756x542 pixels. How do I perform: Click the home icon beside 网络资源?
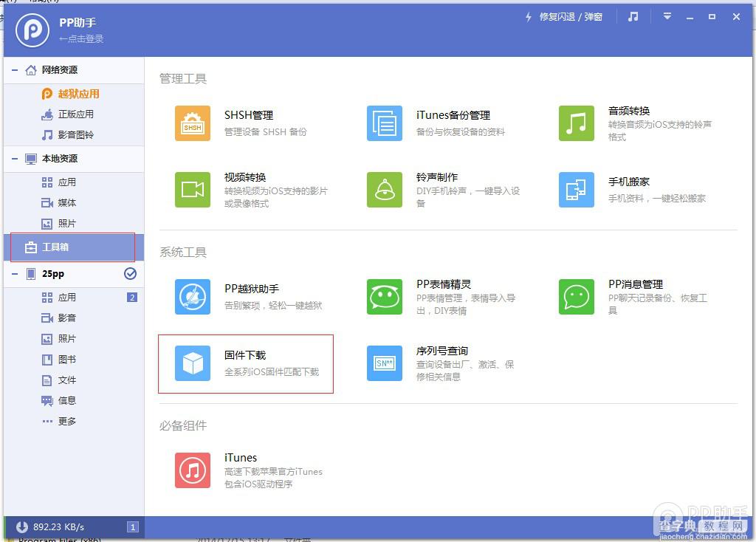(31, 70)
